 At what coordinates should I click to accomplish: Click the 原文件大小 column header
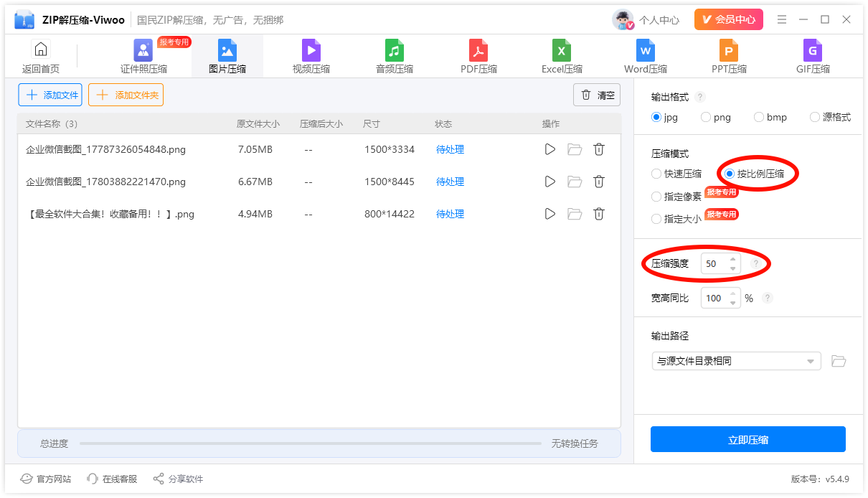(x=258, y=123)
